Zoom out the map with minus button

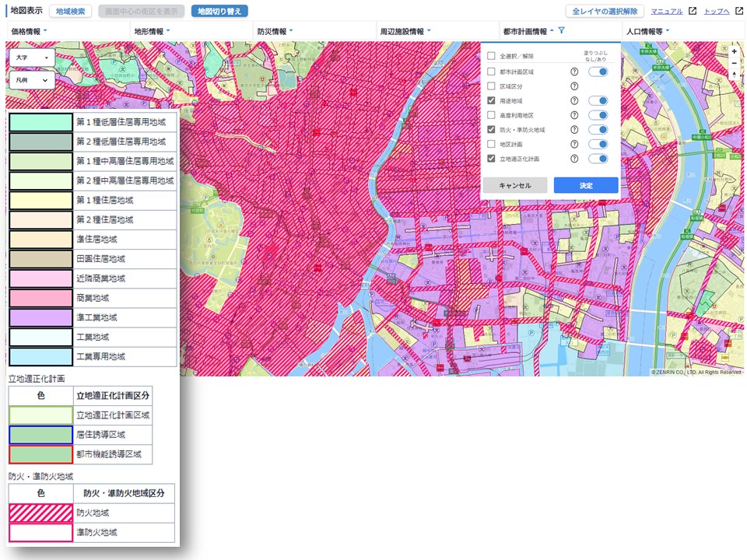(x=734, y=64)
